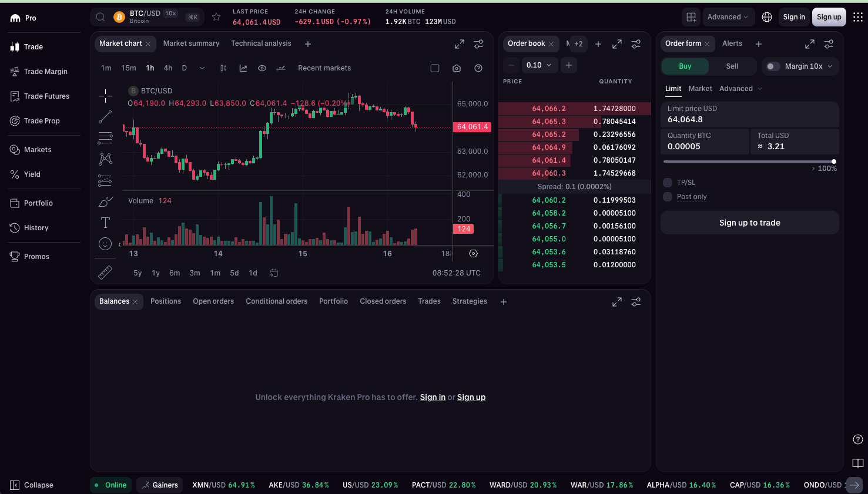
Task: Open Market chart panel settings
Action: 478,44
